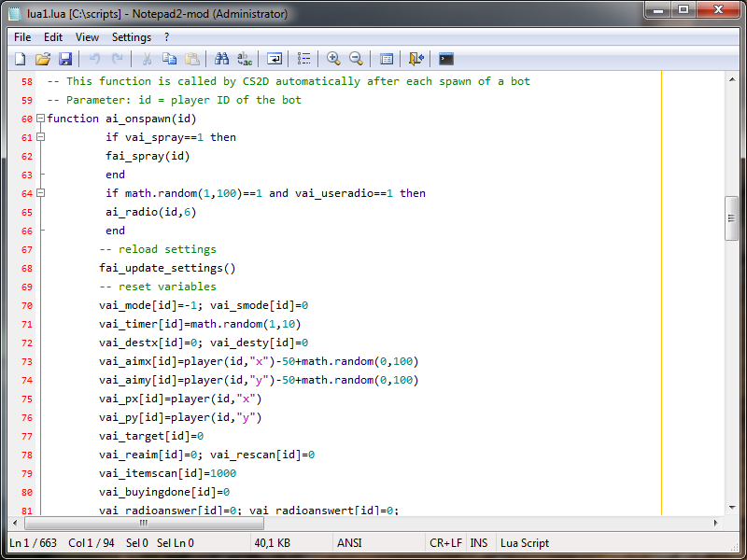Collapse the vai_spray if-block fold marker
Viewport: 747px width, 560px height.
pos(40,137)
